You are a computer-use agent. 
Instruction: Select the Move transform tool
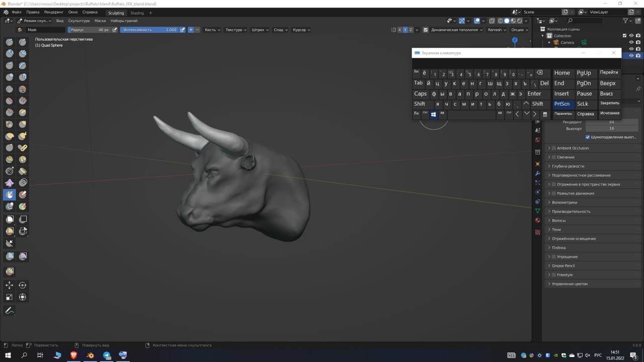coord(10,285)
